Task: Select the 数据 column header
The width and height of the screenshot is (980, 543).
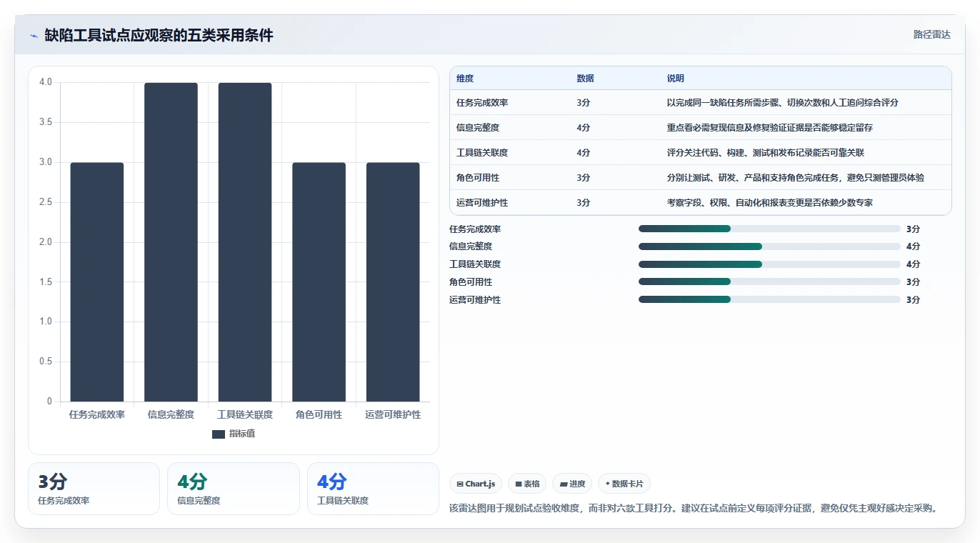Action: tap(585, 79)
